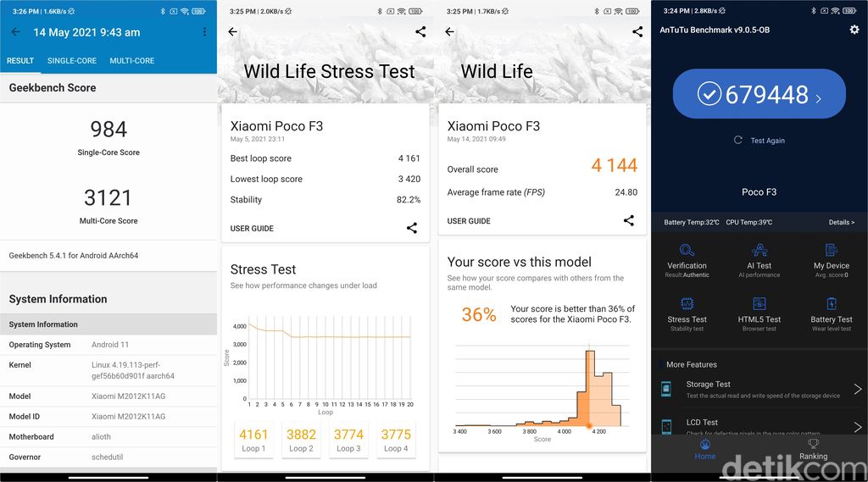Tap Stability 82.2% row
Viewport: 868px width, 482px height.
pyautogui.click(x=325, y=200)
